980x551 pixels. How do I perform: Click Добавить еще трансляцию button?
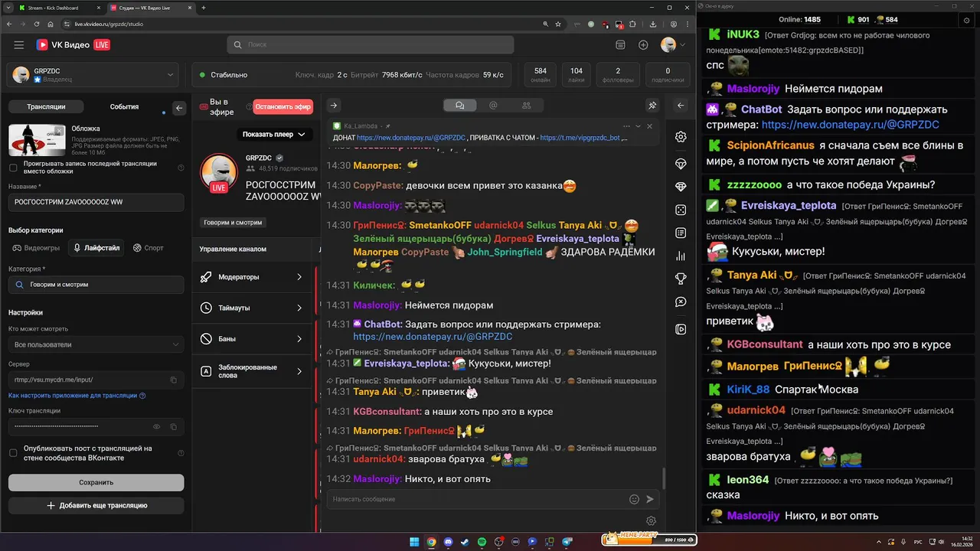tap(96, 505)
